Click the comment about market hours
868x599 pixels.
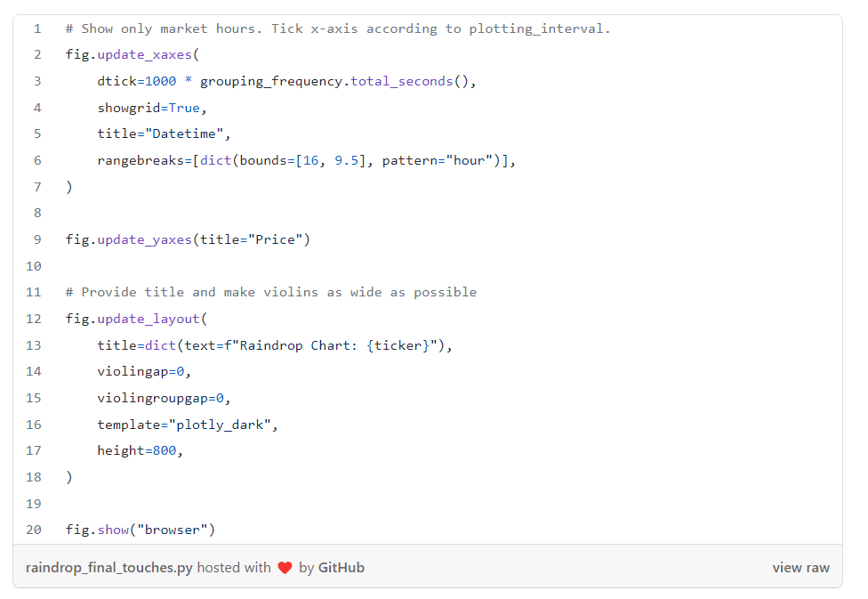[x=338, y=28]
